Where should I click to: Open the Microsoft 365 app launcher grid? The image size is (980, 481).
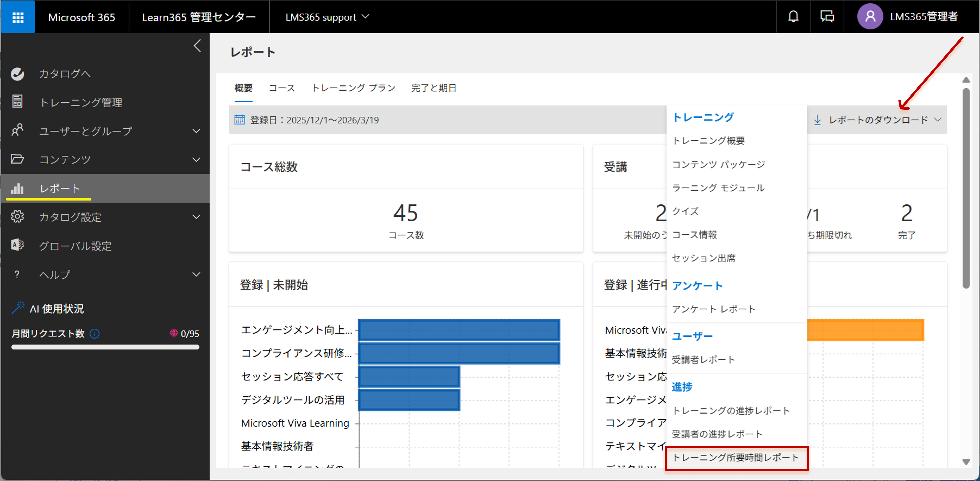click(18, 17)
